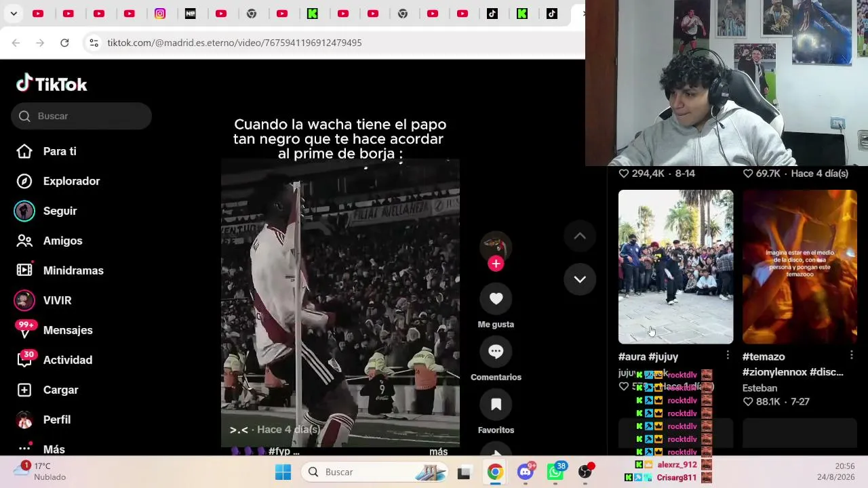The width and height of the screenshot is (868, 488).
Task: Expand the video description with "más"
Action: tap(439, 451)
